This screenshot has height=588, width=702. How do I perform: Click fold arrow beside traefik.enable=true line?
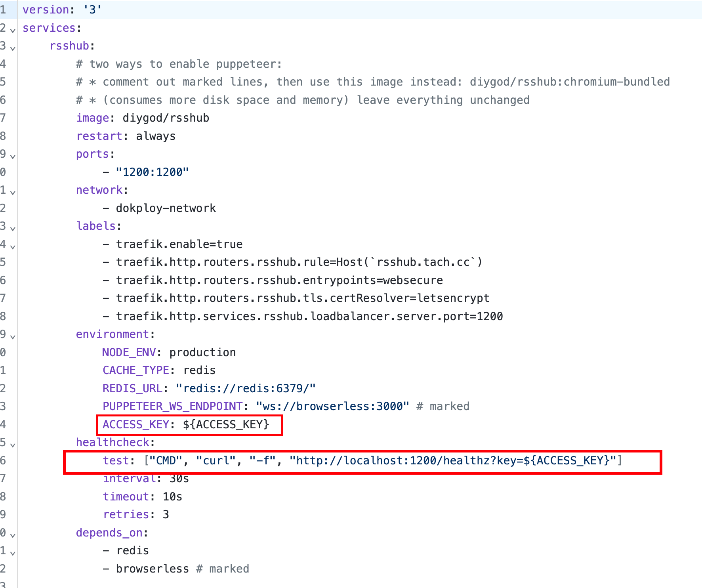tap(13, 247)
